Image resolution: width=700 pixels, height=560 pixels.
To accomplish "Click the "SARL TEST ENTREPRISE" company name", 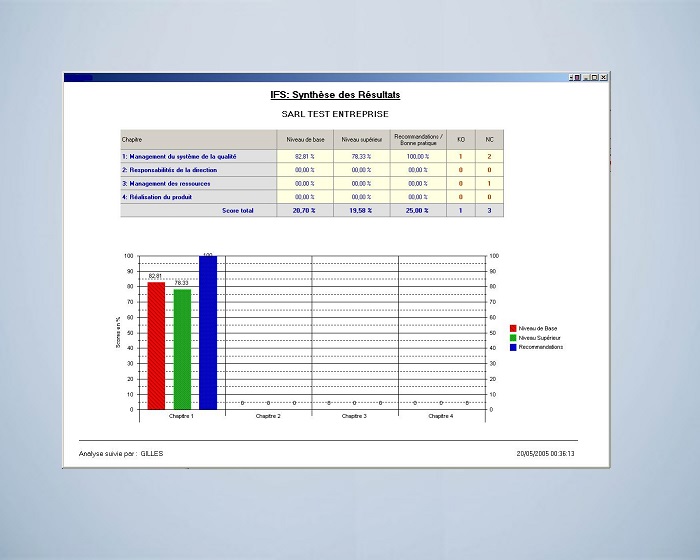I will click(x=335, y=114).
